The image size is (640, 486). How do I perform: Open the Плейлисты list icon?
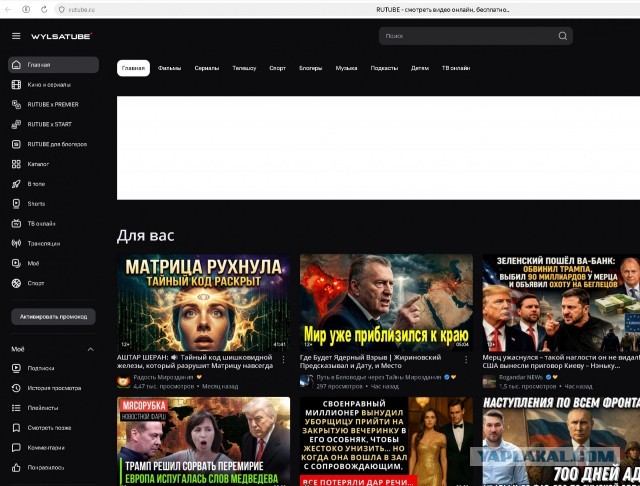point(16,408)
